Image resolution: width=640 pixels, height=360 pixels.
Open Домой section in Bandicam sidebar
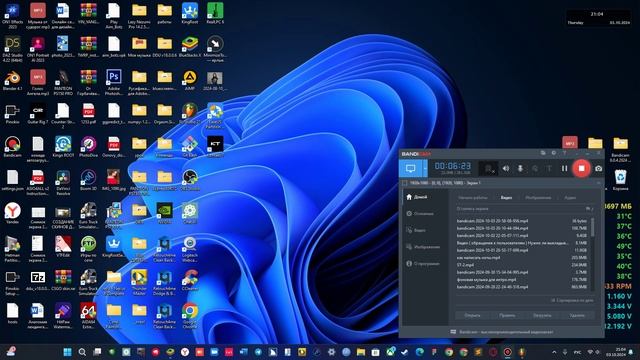pos(417,197)
